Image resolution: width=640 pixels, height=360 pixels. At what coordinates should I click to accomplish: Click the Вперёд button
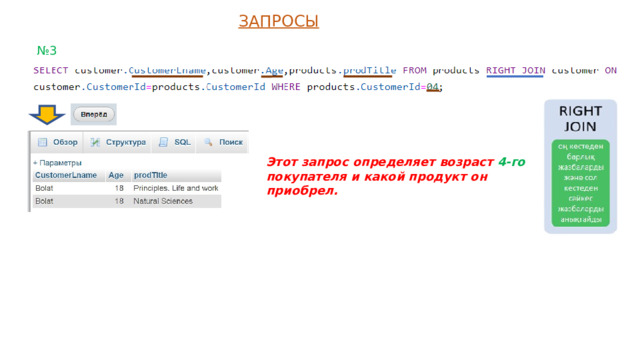click(x=93, y=114)
